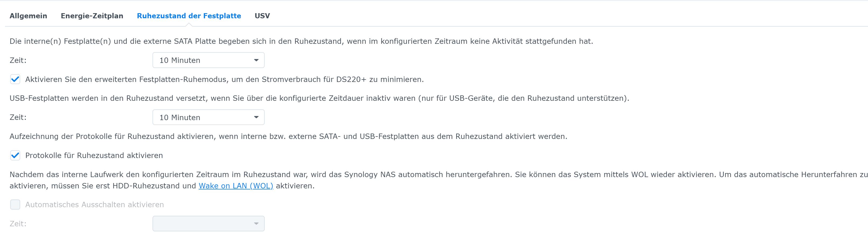Viewport: 868px width, 244px height.
Task: Expand the automatic shutdown time dropdown
Action: coord(208,223)
